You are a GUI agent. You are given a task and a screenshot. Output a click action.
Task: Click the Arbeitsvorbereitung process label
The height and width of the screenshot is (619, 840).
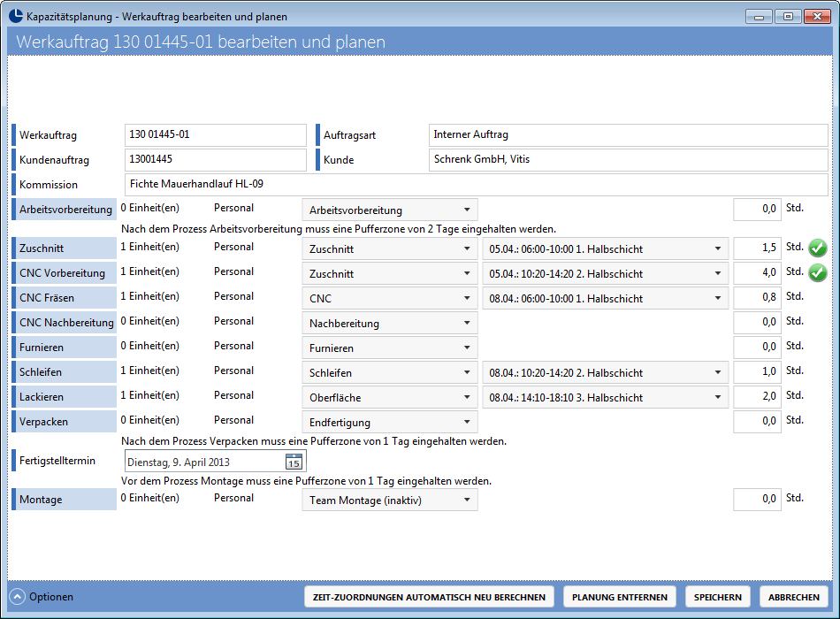[65, 209]
